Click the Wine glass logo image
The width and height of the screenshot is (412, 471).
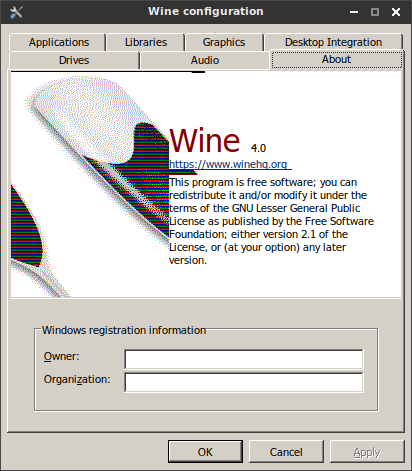pos(90,185)
